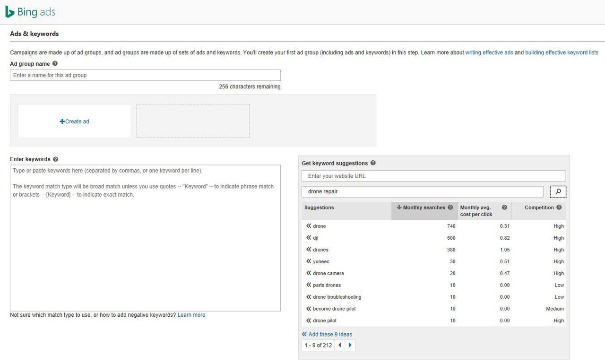The width and height of the screenshot is (605, 364).
Task: Click the '1 - 9 of 212' pagination text
Action: 318,345
